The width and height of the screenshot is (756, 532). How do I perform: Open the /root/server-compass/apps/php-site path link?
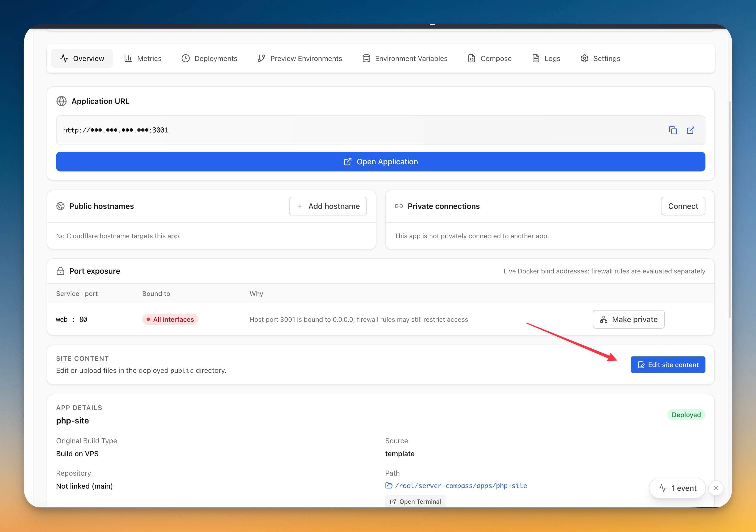461,486
